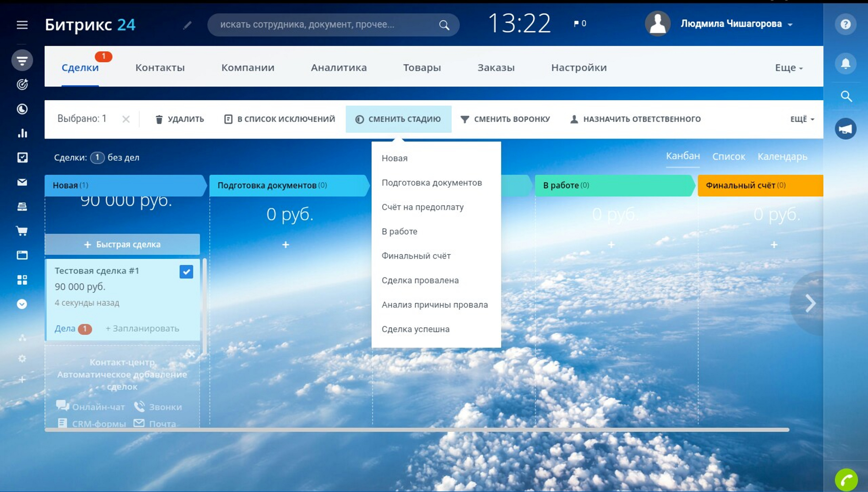Open the ЕЩЁ dropdown in action bar

(802, 119)
